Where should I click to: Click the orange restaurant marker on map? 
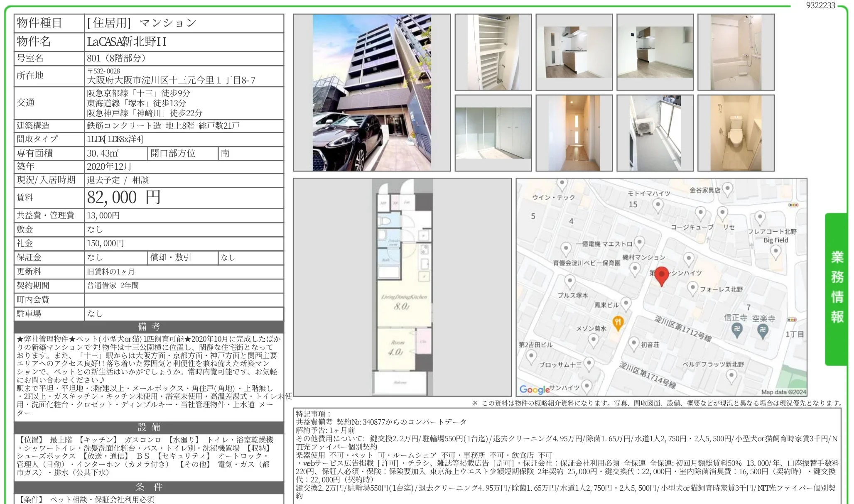618,323
